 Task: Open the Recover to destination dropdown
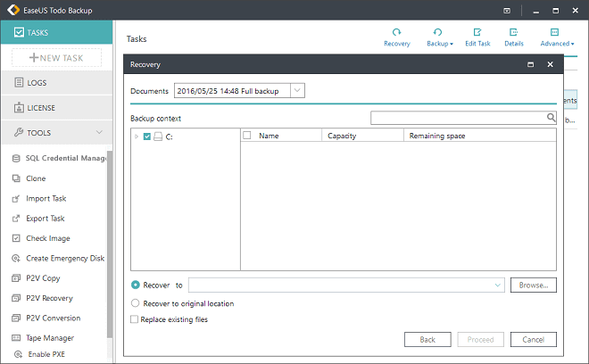coord(497,285)
